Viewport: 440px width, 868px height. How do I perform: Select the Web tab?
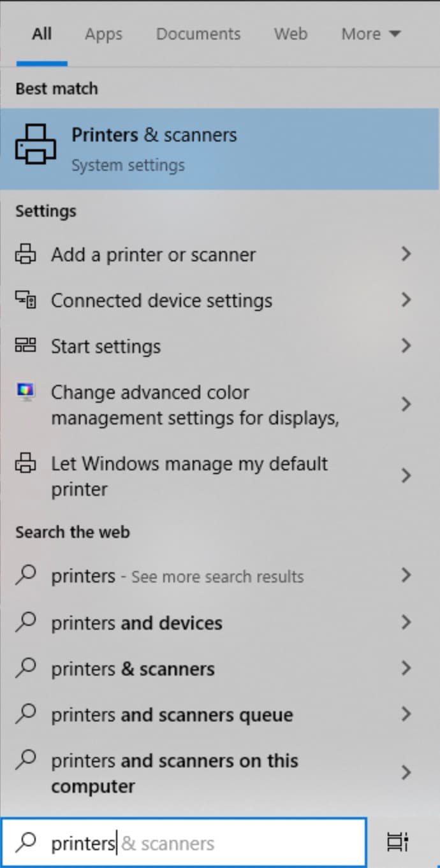(x=290, y=34)
